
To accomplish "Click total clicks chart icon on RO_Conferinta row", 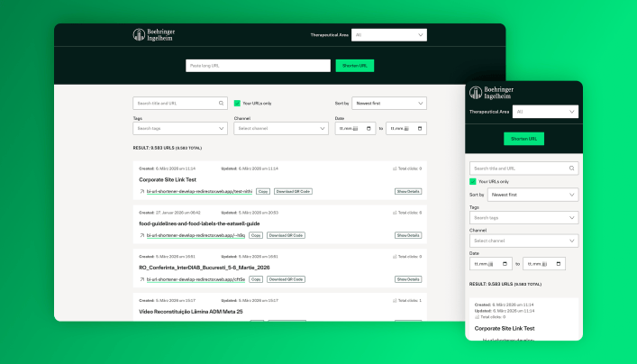I will [395, 257].
